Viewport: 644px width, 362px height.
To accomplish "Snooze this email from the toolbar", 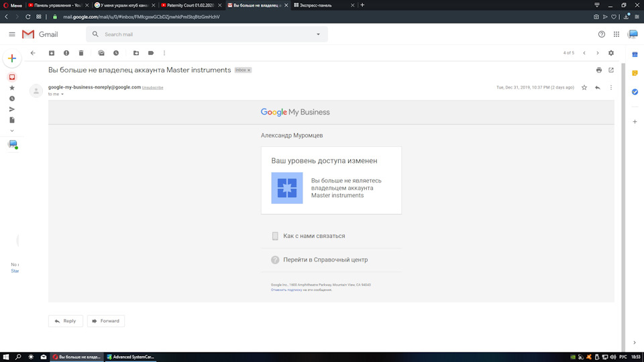I will (x=116, y=53).
